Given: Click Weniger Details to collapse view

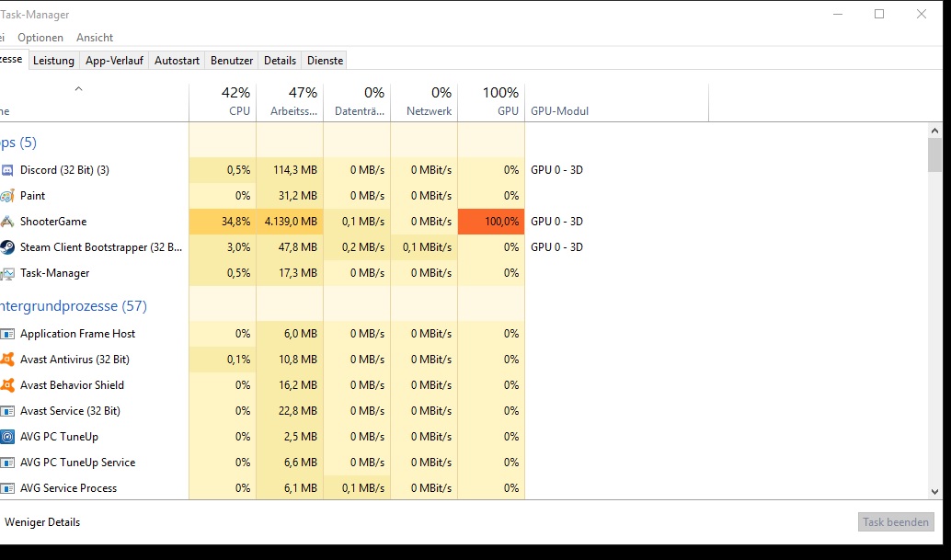Looking at the screenshot, I should point(42,522).
